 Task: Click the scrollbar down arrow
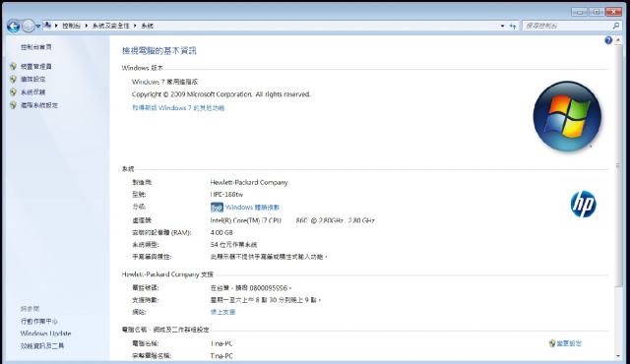tap(618, 355)
